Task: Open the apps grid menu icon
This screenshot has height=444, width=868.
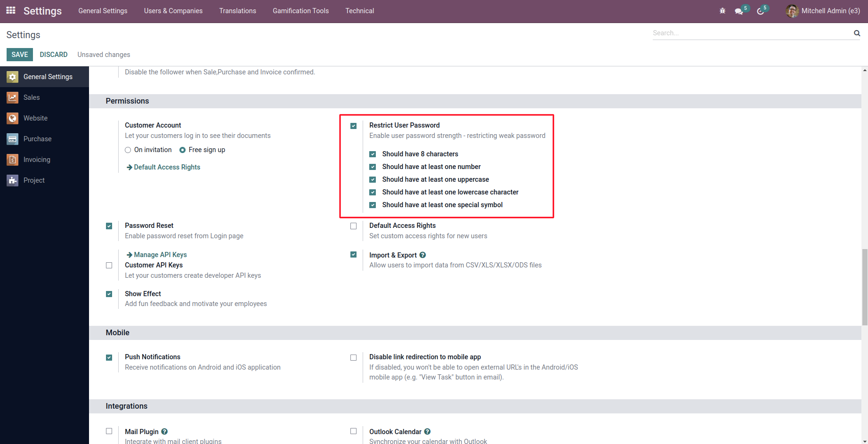Action: coord(11,10)
